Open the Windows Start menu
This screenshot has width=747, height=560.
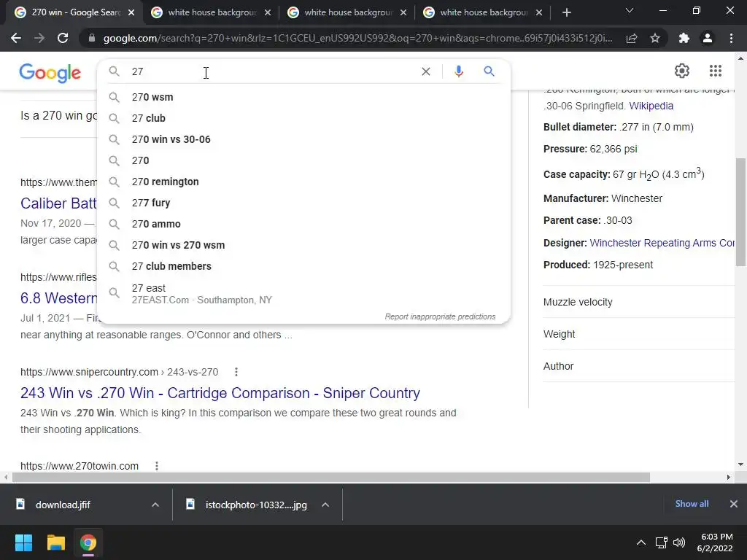(x=23, y=542)
